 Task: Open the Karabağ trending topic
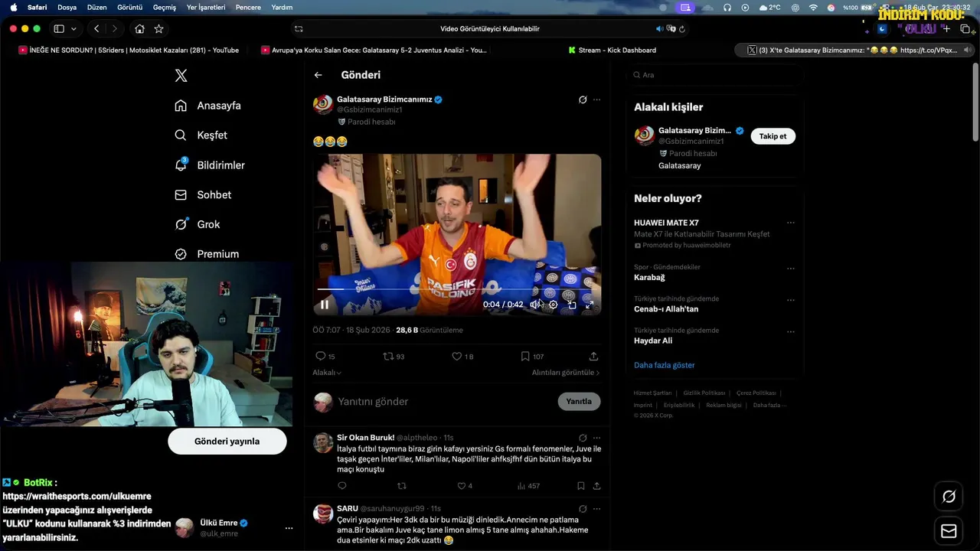pyautogui.click(x=649, y=278)
